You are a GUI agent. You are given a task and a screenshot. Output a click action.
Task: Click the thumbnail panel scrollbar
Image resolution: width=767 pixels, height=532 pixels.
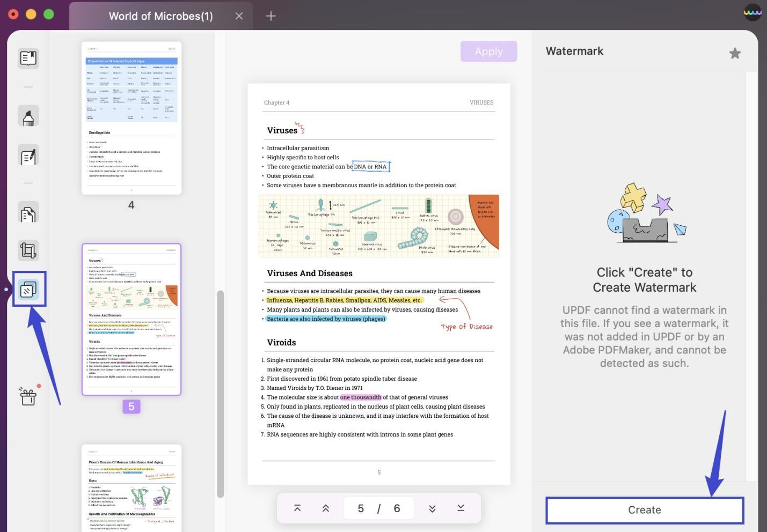click(220, 394)
